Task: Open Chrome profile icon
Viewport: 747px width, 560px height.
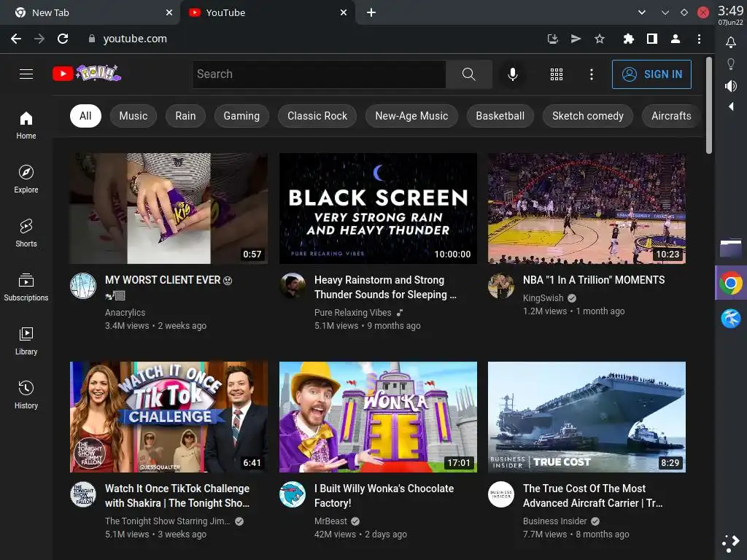Action: [x=675, y=39]
